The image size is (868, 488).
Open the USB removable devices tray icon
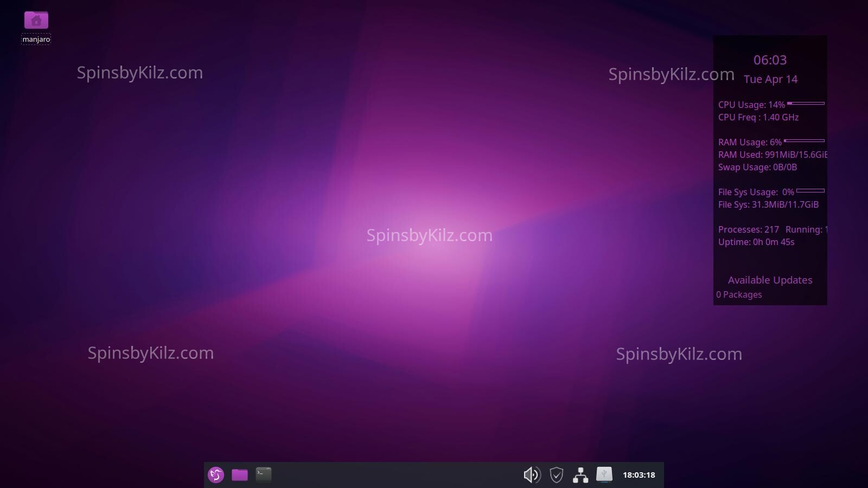(604, 475)
